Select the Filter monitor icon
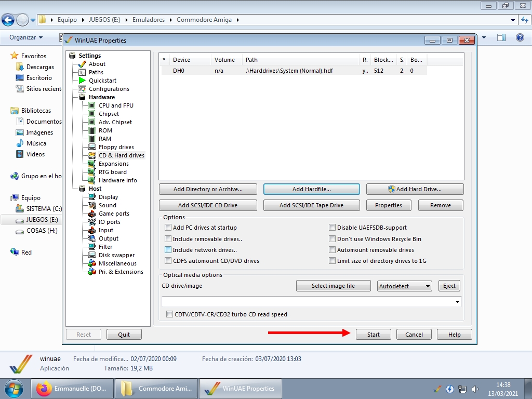532x399 pixels. 92,247
